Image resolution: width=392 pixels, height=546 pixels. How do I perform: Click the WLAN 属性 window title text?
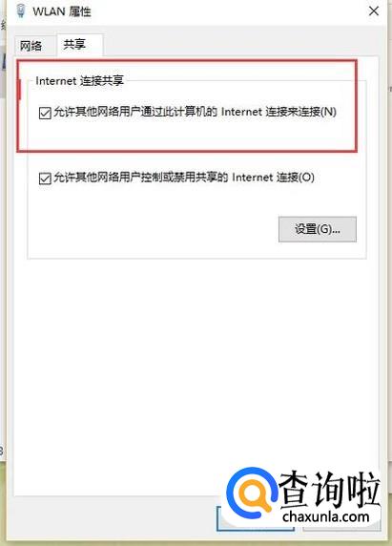point(62,11)
